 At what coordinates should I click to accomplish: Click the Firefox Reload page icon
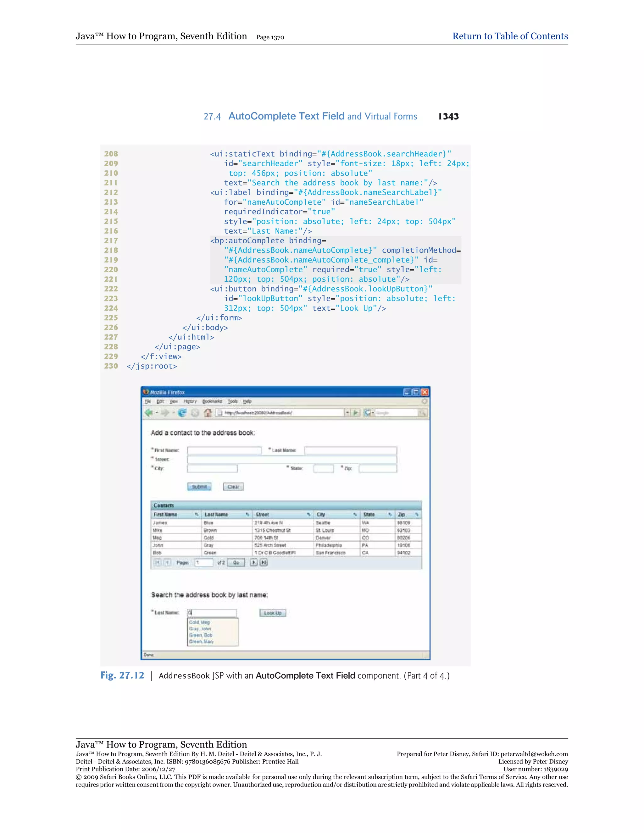click(x=182, y=413)
